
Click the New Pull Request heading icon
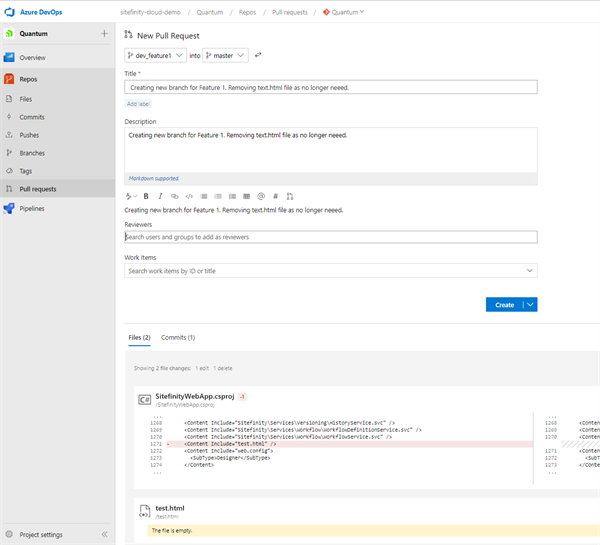pos(128,35)
